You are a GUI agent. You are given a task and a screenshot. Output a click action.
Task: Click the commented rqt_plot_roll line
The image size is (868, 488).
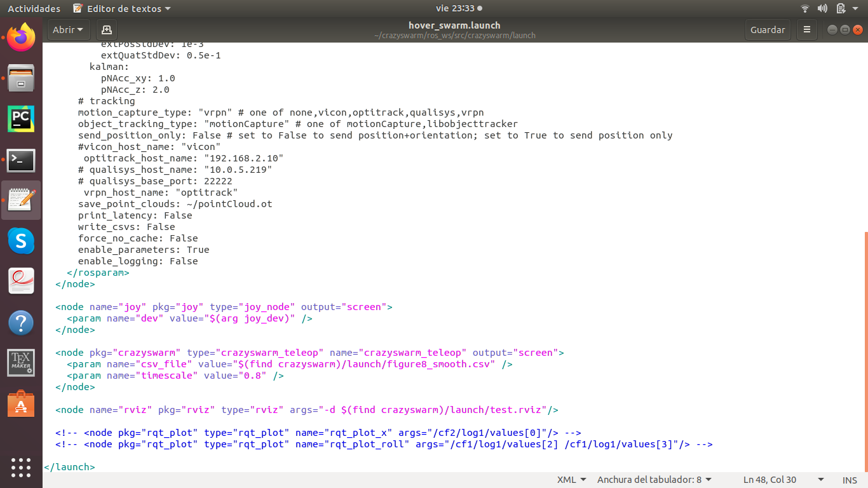[384, 444]
